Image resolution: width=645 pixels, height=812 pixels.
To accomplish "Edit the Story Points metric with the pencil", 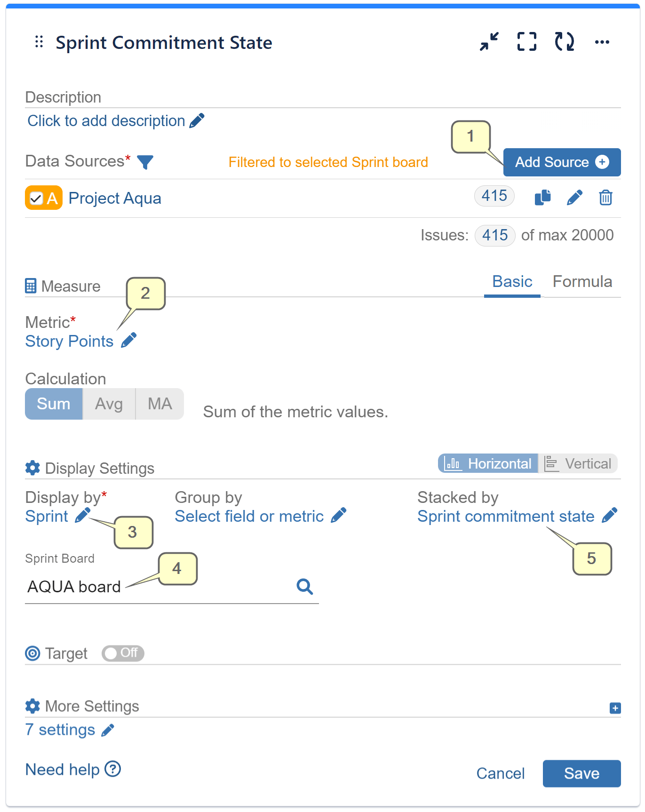I will tap(128, 340).
